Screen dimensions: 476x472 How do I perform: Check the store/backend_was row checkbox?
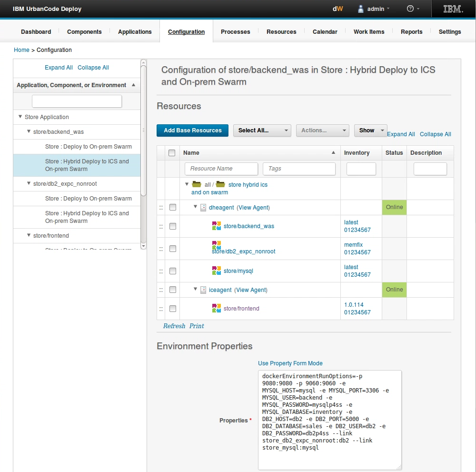pos(173,226)
